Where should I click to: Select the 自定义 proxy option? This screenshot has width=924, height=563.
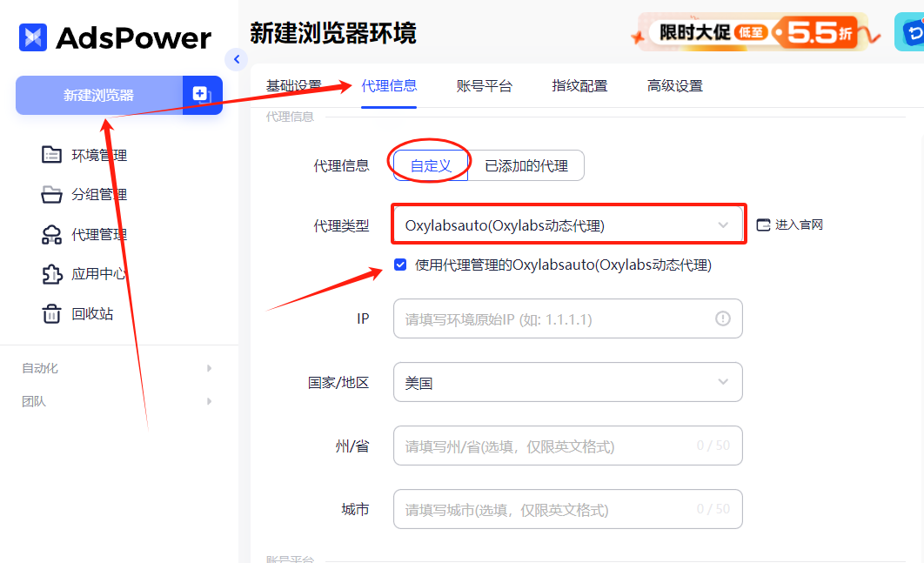430,164
